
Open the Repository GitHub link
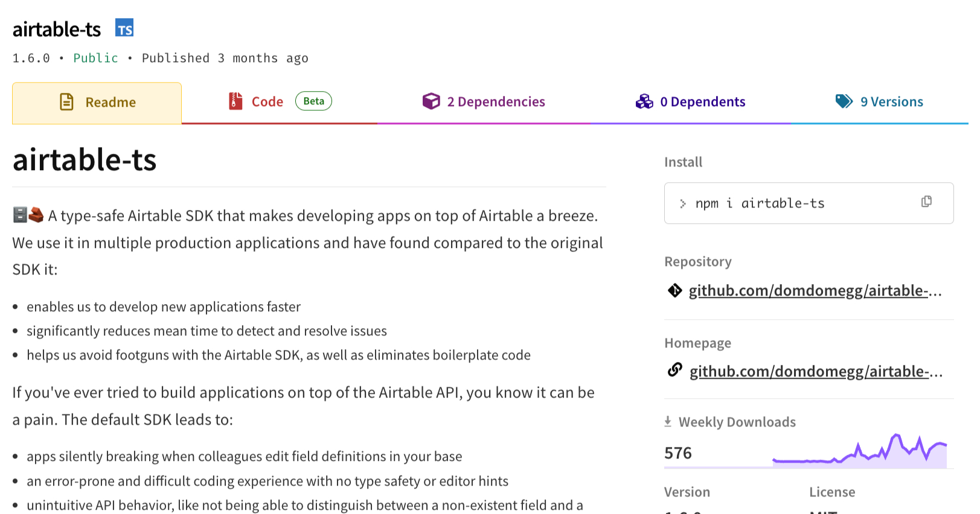point(815,291)
